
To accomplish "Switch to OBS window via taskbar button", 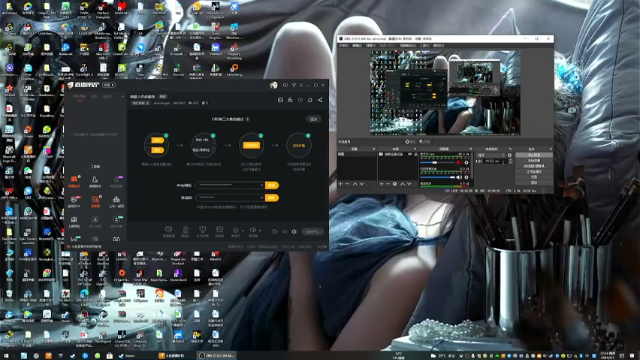I will coord(216,356).
